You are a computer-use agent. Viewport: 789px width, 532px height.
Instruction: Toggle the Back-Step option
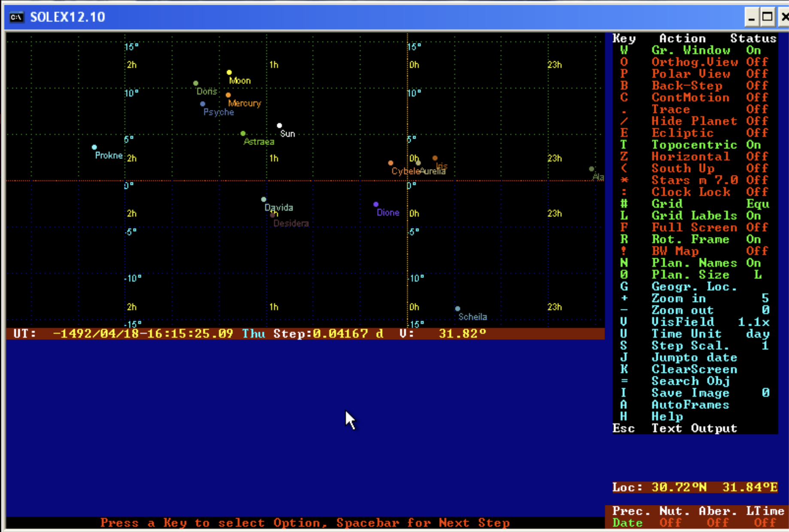tap(694, 85)
